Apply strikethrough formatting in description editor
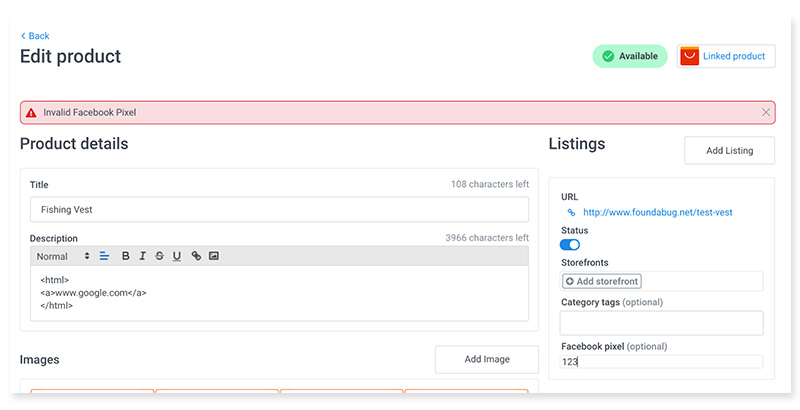This screenshot has width=800, height=410. pos(159,256)
